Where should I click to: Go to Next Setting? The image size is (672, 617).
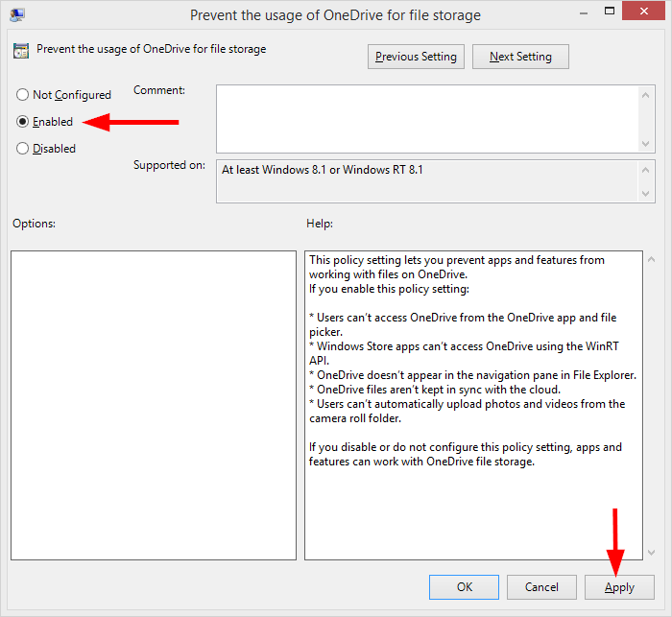coord(520,57)
